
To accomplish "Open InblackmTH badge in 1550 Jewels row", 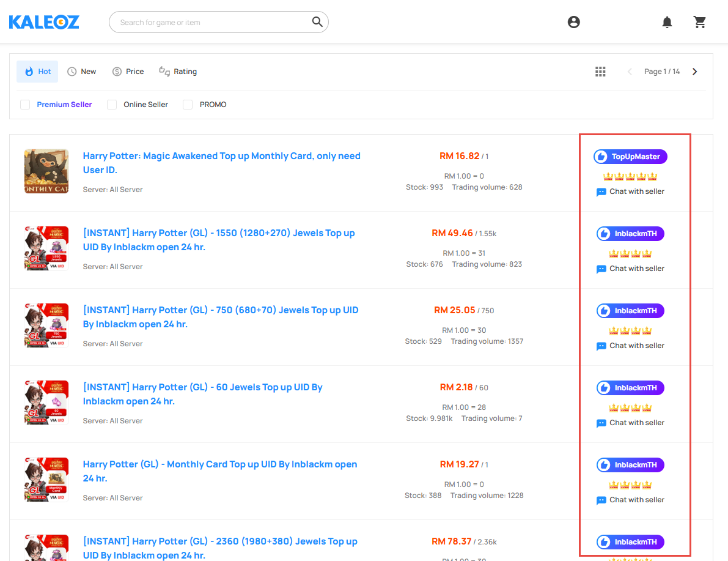I will tap(630, 234).
